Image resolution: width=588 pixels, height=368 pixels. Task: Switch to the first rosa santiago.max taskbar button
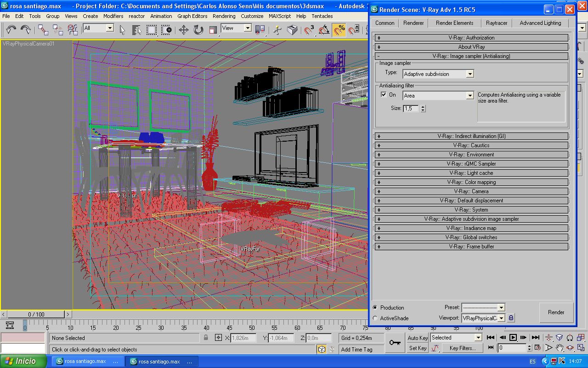pyautogui.click(x=88, y=362)
